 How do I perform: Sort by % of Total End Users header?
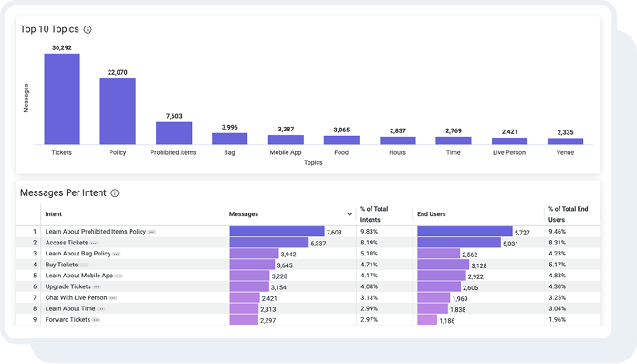click(568, 214)
